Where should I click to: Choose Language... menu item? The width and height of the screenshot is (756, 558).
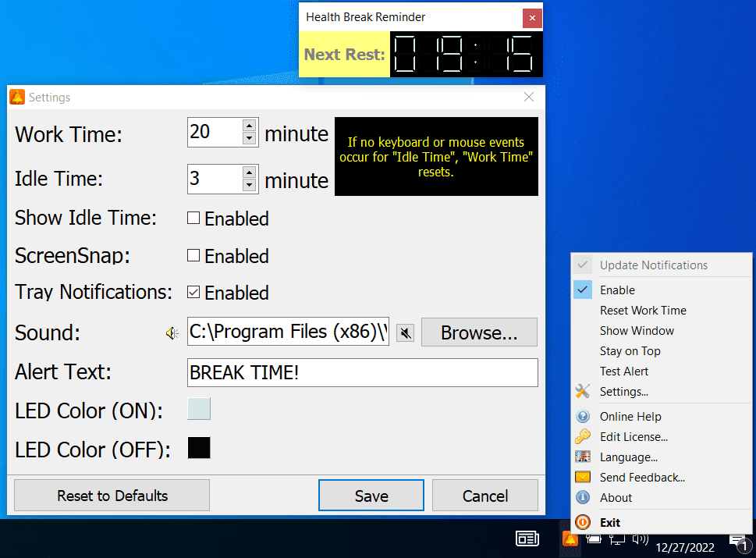click(628, 457)
